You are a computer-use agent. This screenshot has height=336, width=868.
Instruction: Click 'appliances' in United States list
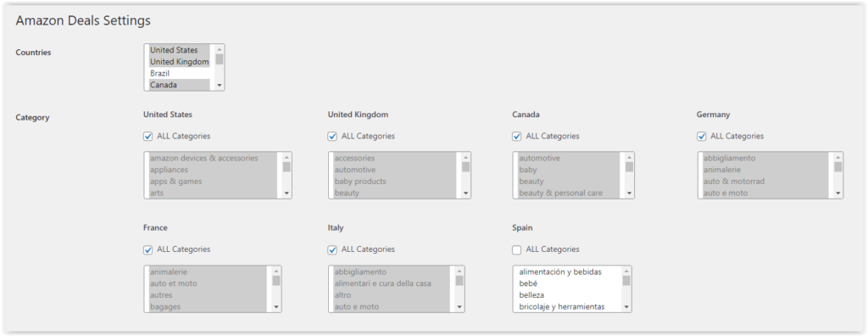[213, 170]
